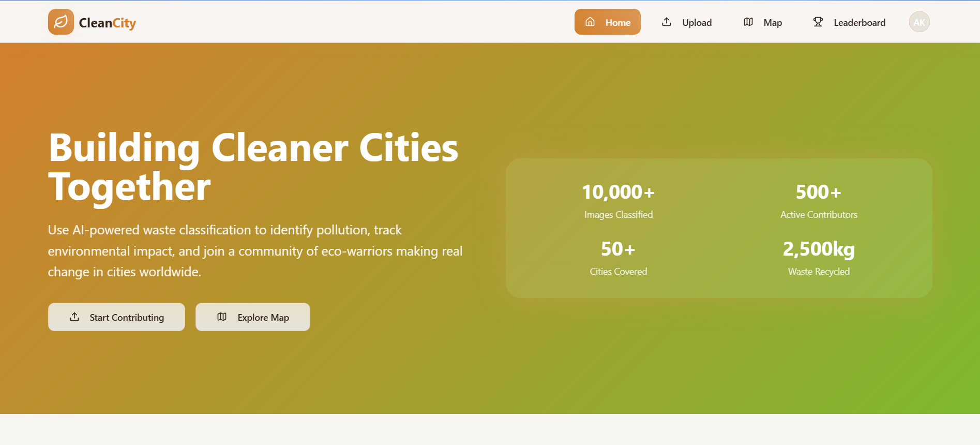Viewport: 980px width, 445px height.
Task: Click the 2,500kg Waste Recycled stat
Action: pos(819,258)
